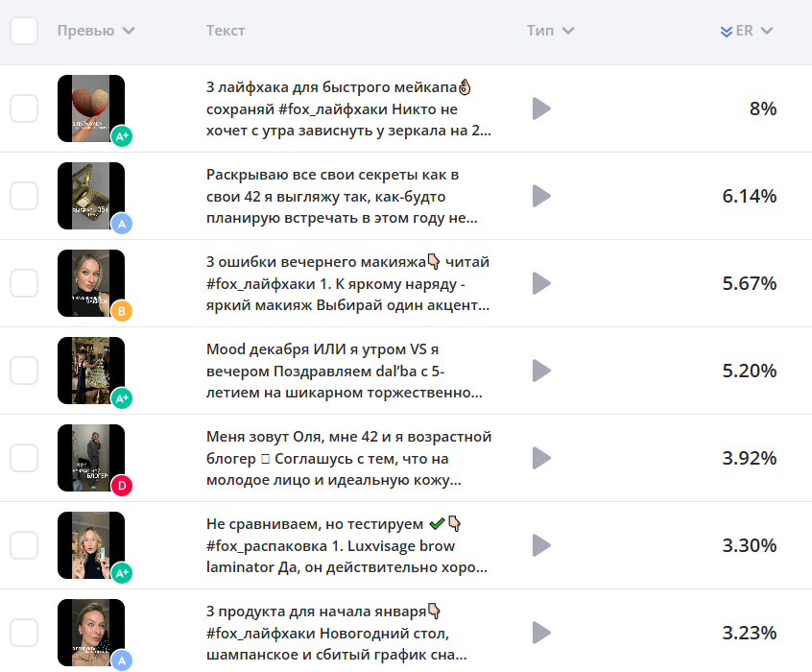Click play icon of 3 продукта для начала января
Image resolution: width=812 pixels, height=672 pixels.
point(541,633)
